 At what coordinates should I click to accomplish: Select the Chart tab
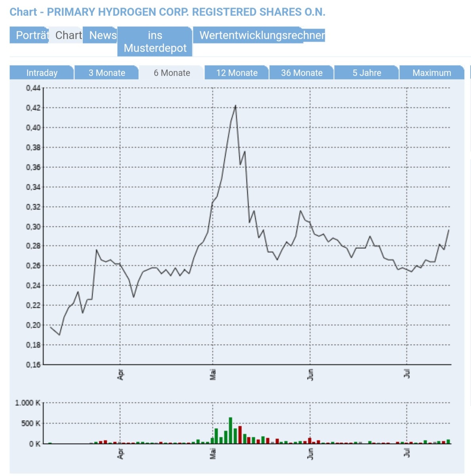tap(68, 35)
